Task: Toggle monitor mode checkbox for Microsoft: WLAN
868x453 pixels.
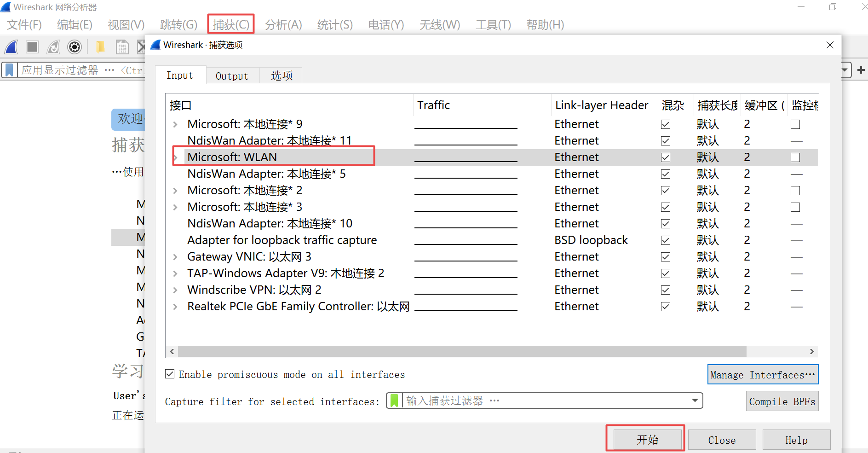Action: 795,157
